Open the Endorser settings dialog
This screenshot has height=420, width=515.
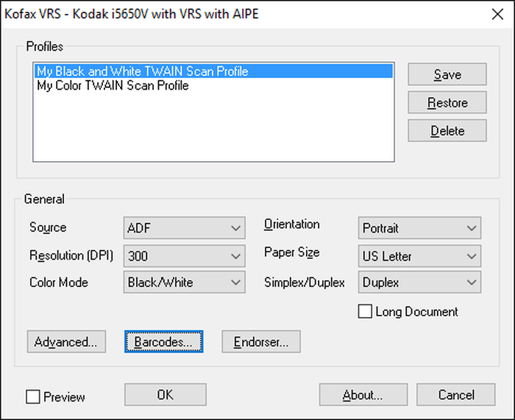(x=261, y=342)
